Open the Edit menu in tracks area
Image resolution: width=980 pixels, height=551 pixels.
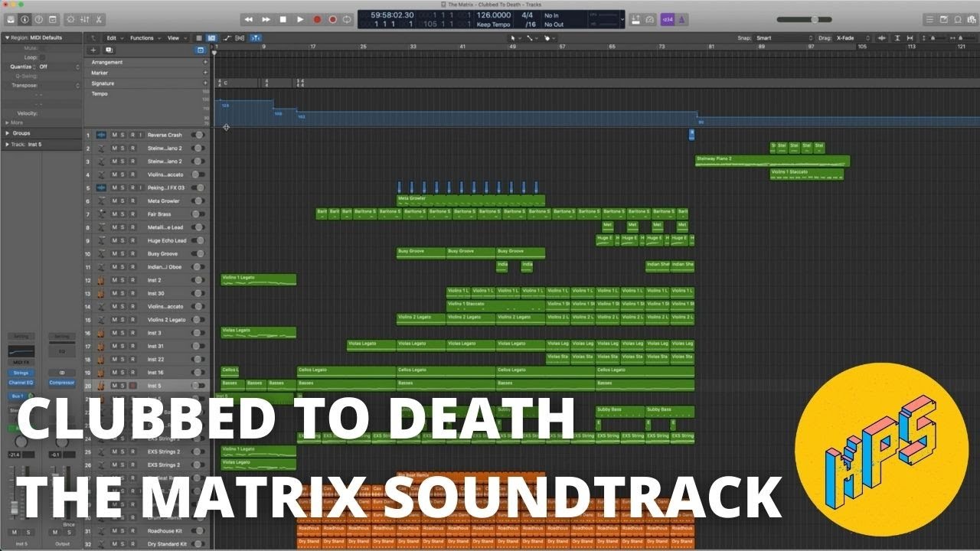coord(114,37)
